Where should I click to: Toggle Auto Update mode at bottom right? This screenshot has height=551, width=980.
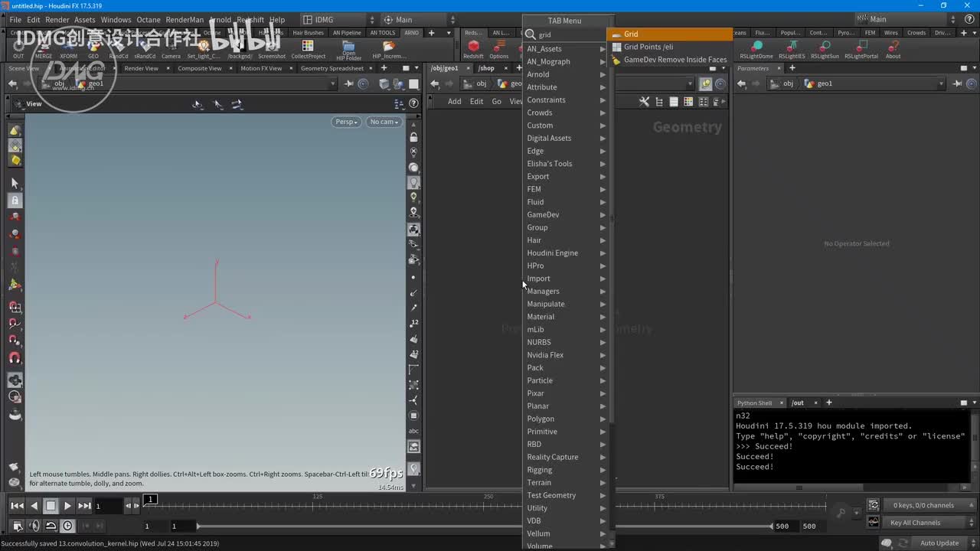point(939,543)
